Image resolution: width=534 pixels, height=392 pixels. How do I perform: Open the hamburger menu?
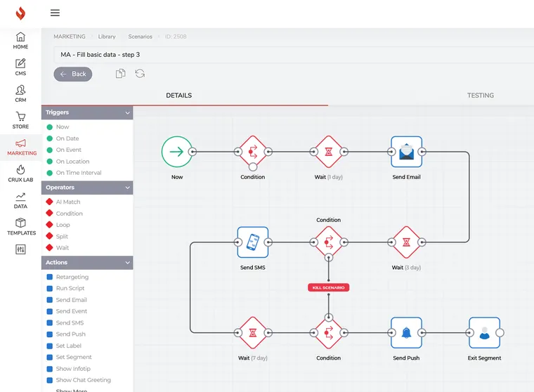click(x=55, y=13)
